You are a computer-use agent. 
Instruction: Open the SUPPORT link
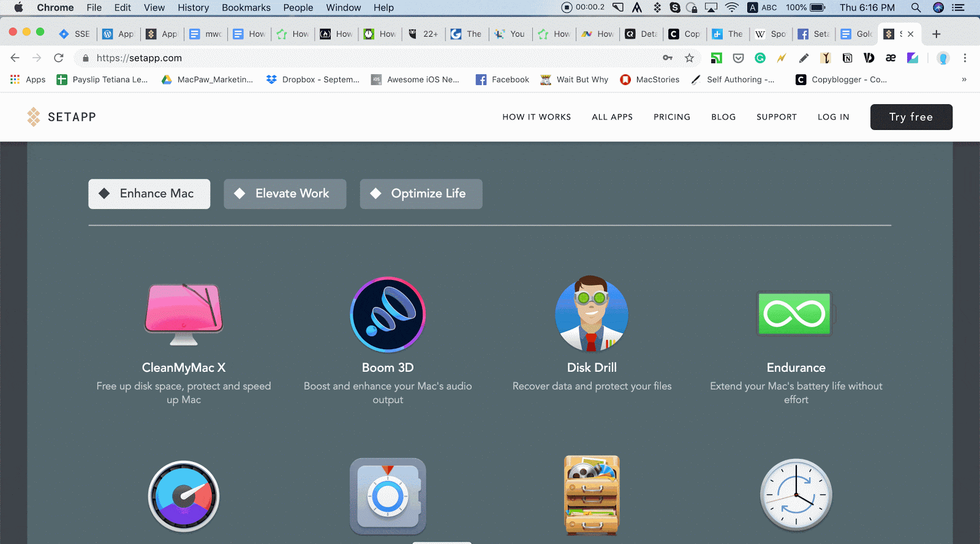pyautogui.click(x=777, y=117)
